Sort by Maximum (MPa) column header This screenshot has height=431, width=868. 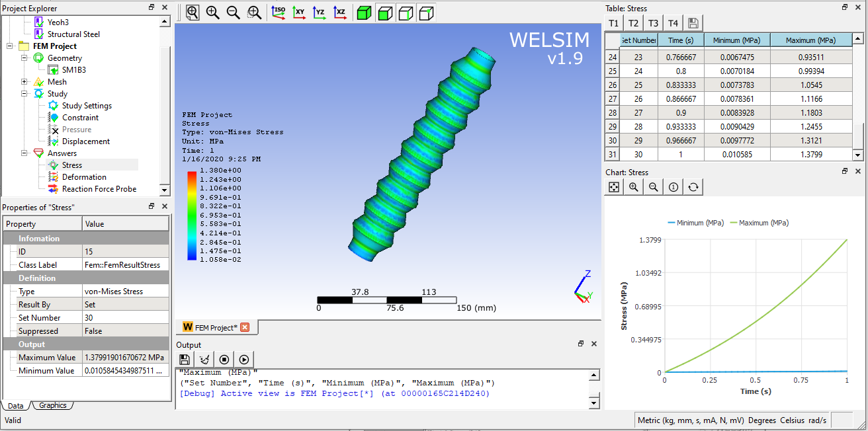click(810, 40)
